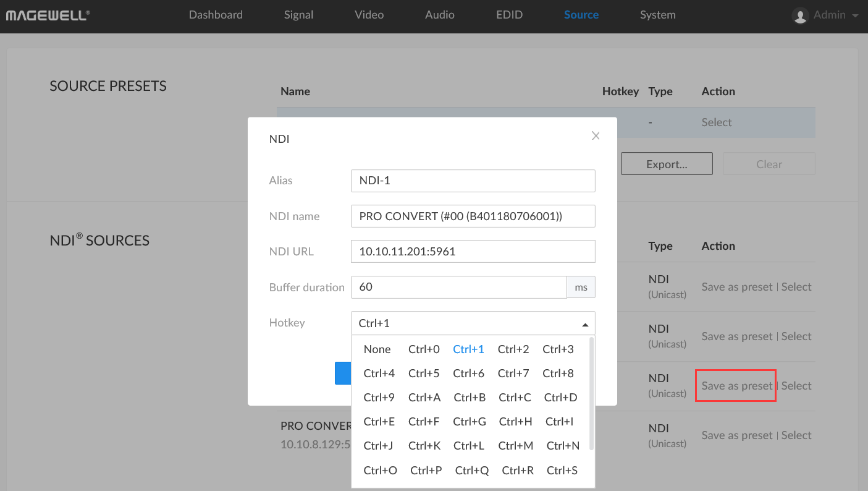The height and width of the screenshot is (491, 868).
Task: Open the Audio tab
Action: pos(440,15)
